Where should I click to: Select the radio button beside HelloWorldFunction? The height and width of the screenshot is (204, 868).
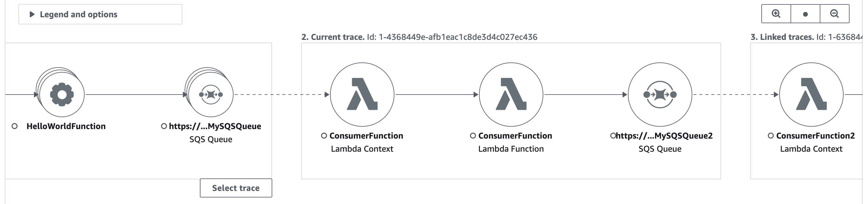(15, 127)
